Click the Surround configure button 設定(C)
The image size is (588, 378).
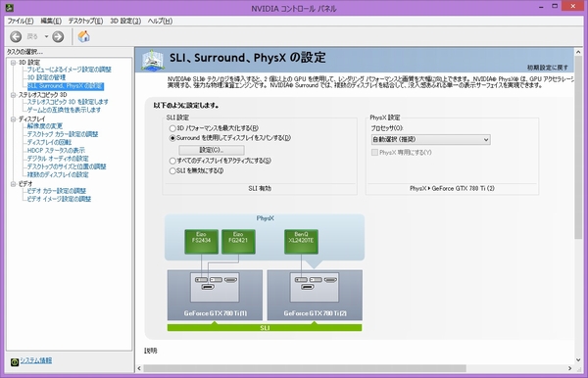(x=212, y=150)
